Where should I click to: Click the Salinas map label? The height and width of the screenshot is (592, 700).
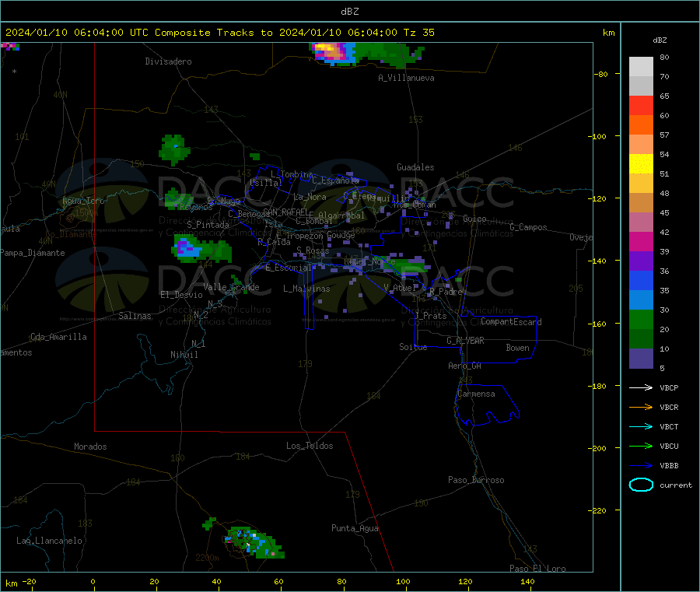(135, 316)
